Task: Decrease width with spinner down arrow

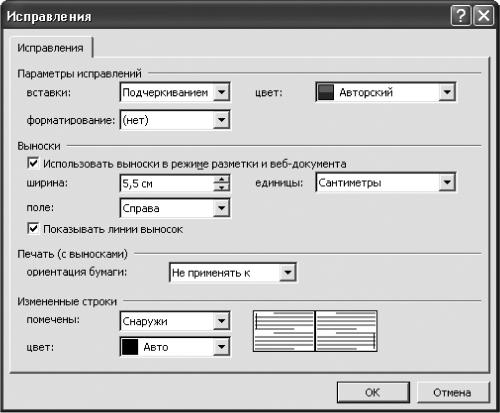Action: [221, 188]
